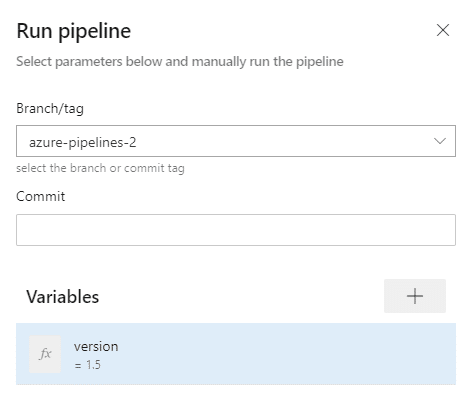The image size is (472, 401).
Task: Click the plus icon in Variables header
Action: (415, 296)
